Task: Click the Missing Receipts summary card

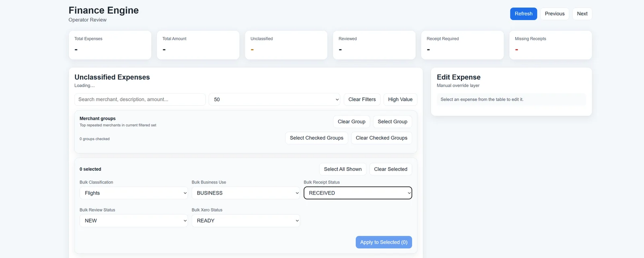Action: pyautogui.click(x=551, y=45)
